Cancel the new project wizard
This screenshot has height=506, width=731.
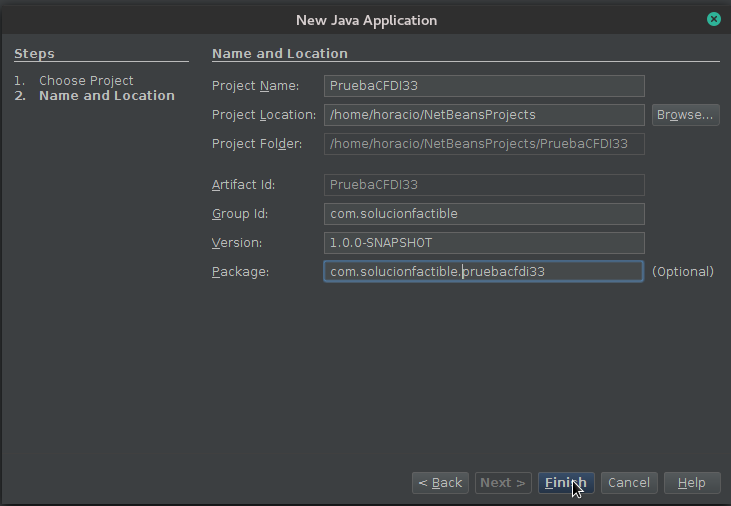click(x=629, y=483)
